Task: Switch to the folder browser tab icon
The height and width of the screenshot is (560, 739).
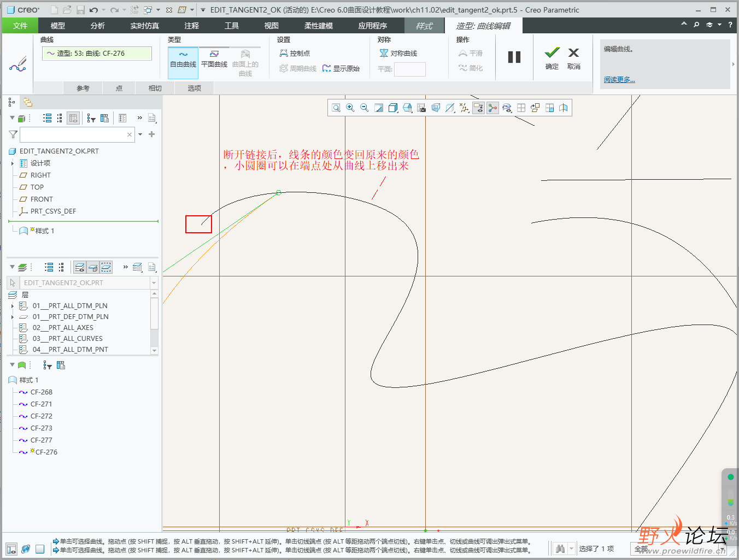Action: [27, 102]
